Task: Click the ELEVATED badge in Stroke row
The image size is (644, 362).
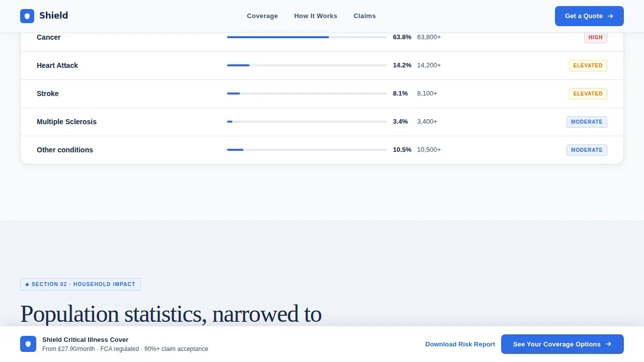Action: coord(588,94)
